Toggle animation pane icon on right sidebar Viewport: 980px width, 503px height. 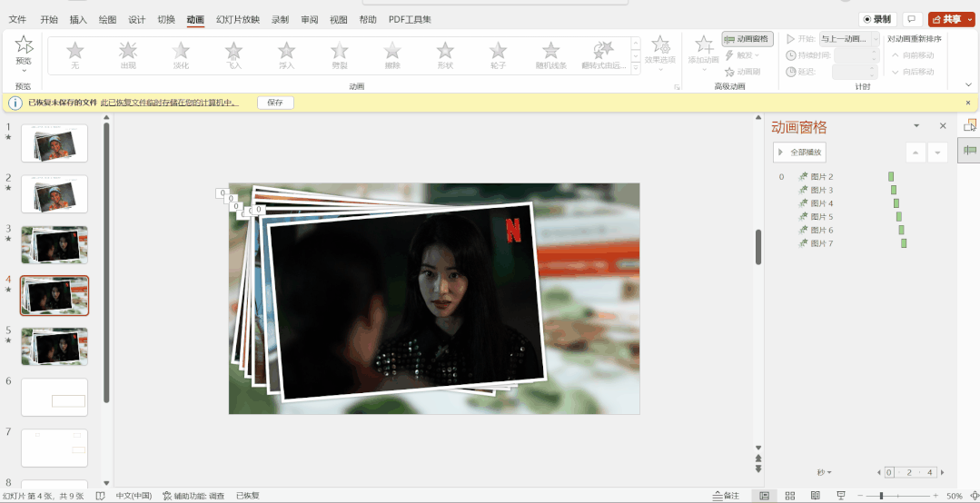[969, 151]
